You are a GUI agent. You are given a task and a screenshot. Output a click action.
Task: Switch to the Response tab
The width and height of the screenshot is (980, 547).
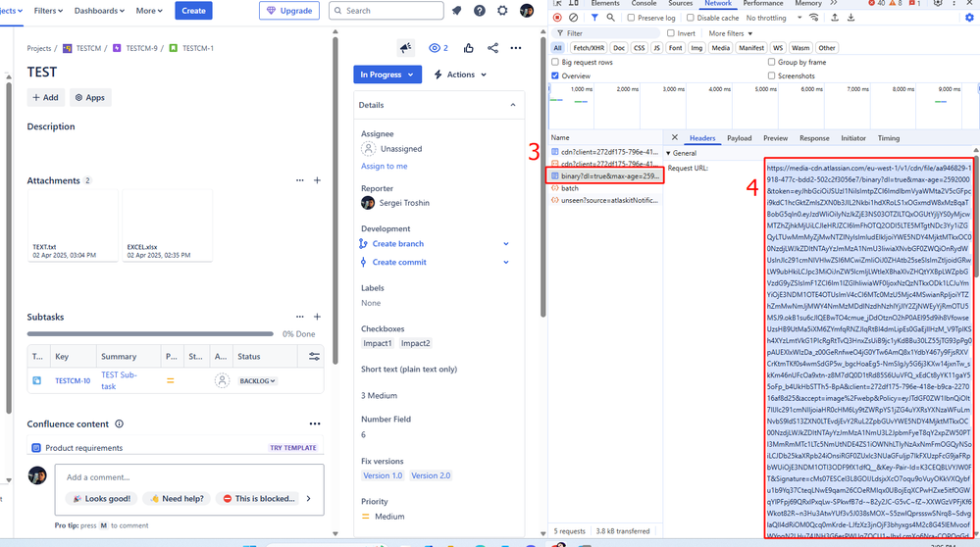tap(814, 138)
